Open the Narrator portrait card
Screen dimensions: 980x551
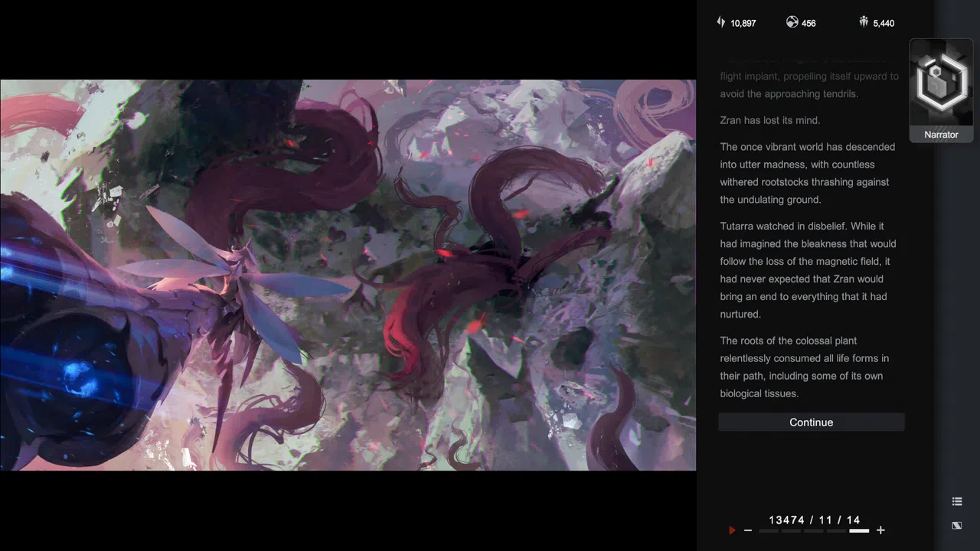(x=941, y=90)
